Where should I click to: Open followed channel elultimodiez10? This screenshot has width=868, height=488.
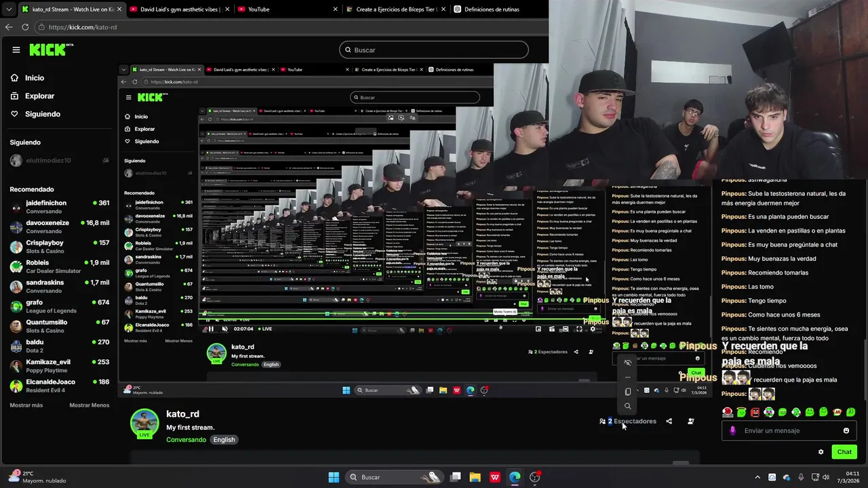click(x=60, y=161)
